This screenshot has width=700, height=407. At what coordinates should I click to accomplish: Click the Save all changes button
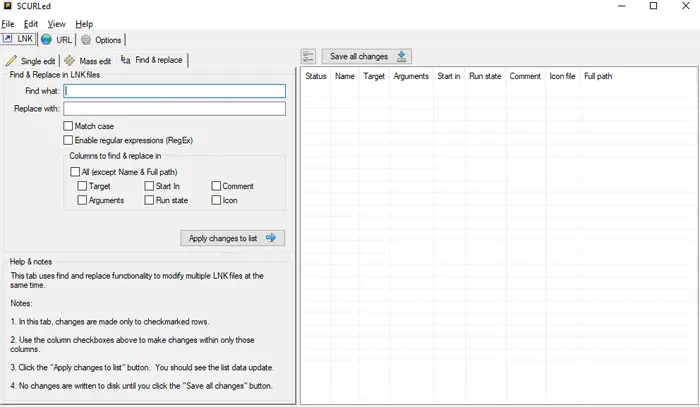[367, 57]
